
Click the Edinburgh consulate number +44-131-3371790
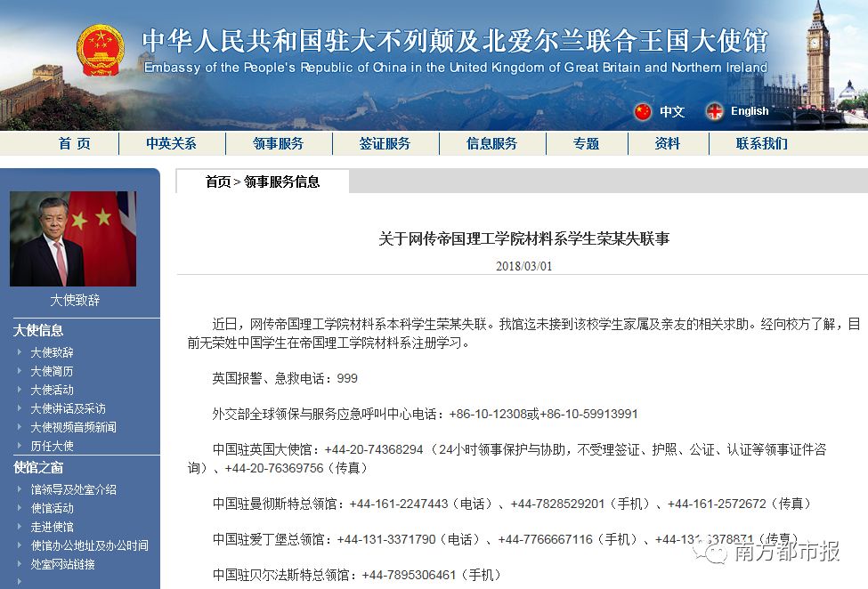[x=386, y=539]
